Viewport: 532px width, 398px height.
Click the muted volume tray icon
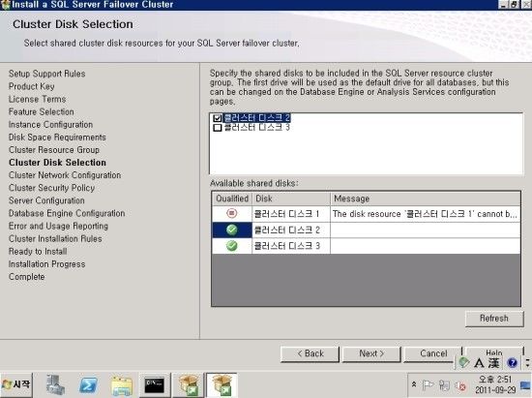click(460, 386)
